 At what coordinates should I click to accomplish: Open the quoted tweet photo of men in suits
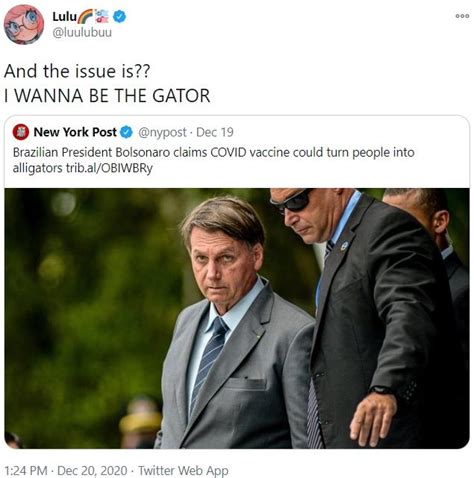click(x=237, y=318)
